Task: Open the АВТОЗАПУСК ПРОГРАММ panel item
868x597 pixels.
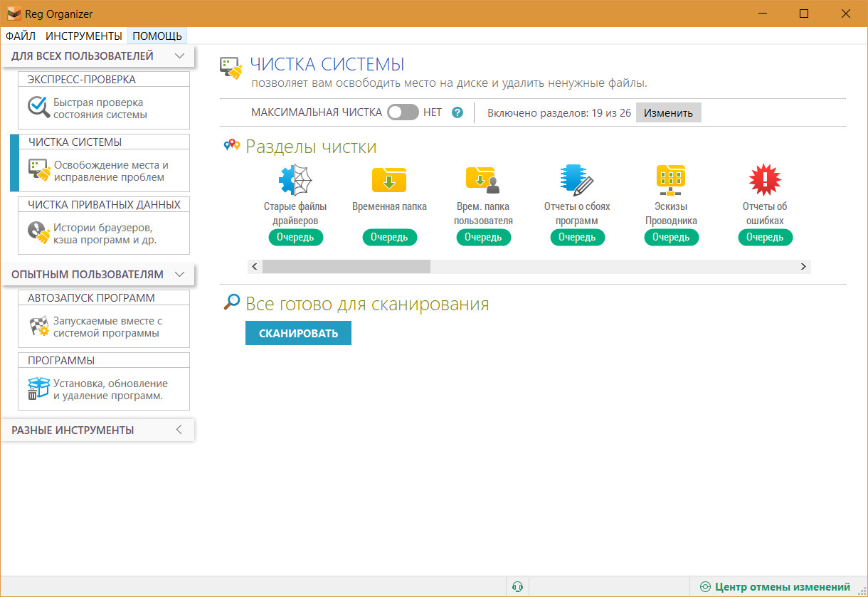Action: click(104, 319)
